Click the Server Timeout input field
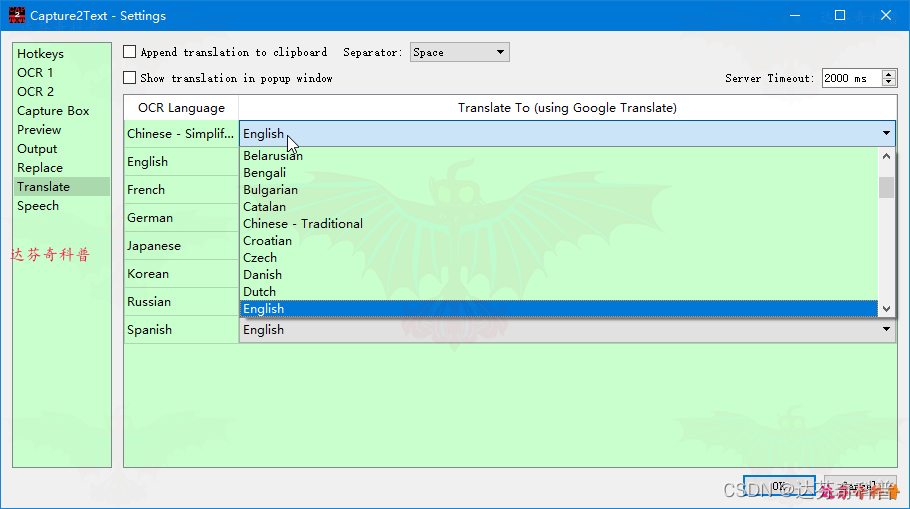The image size is (910, 509). [x=851, y=78]
